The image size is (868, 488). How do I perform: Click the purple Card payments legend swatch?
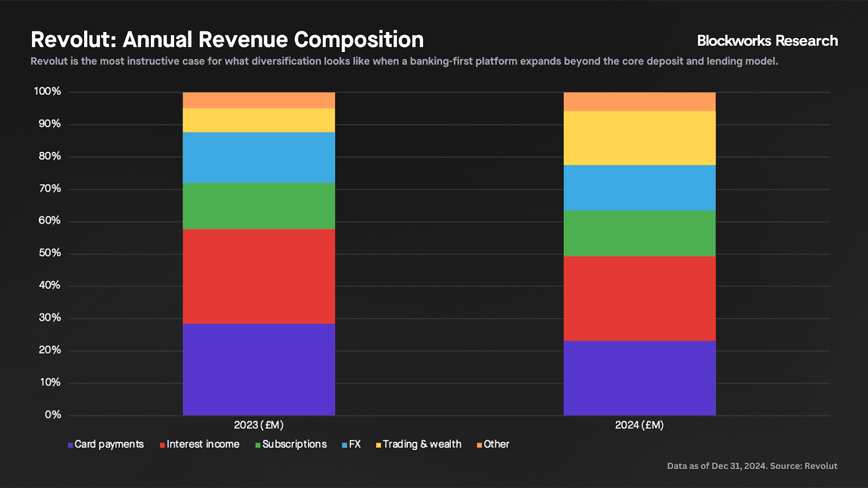71,445
